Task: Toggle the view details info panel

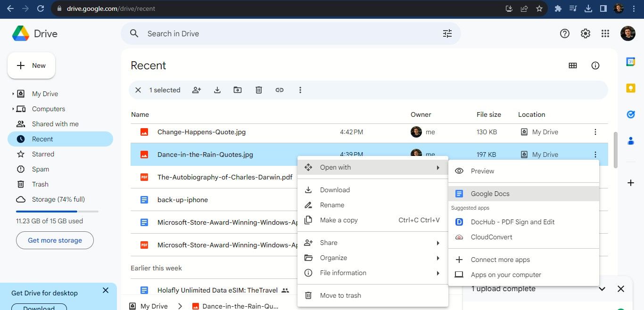Action: [x=595, y=65]
